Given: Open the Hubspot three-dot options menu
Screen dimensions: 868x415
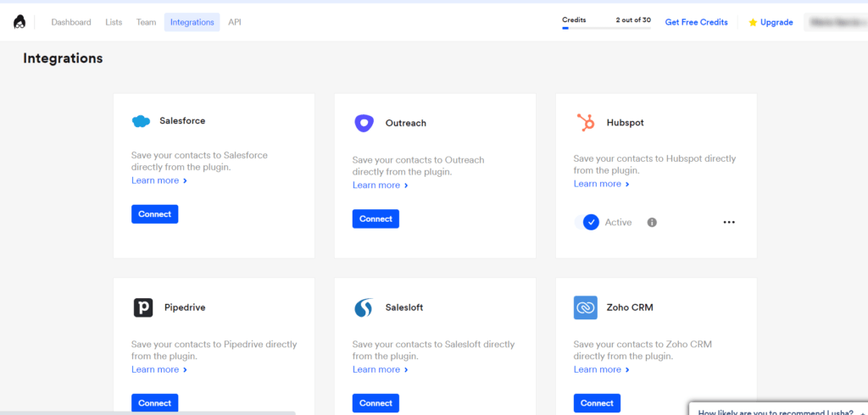Looking at the screenshot, I should (x=729, y=223).
